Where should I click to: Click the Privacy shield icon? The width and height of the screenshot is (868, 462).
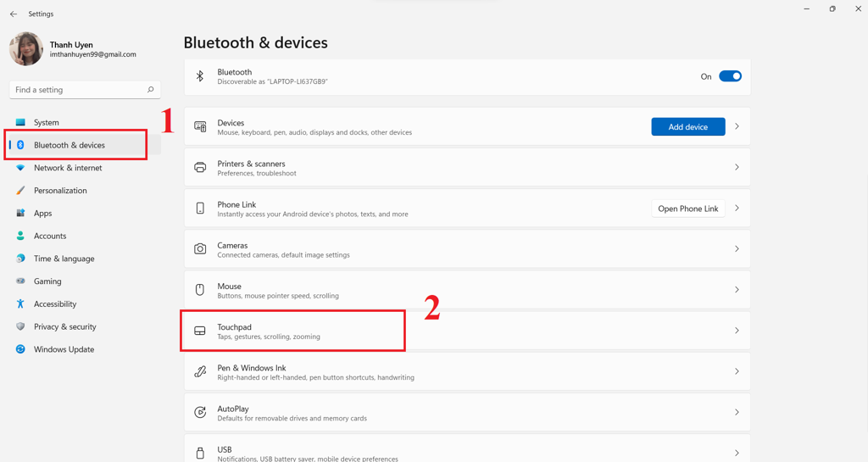[20, 326]
